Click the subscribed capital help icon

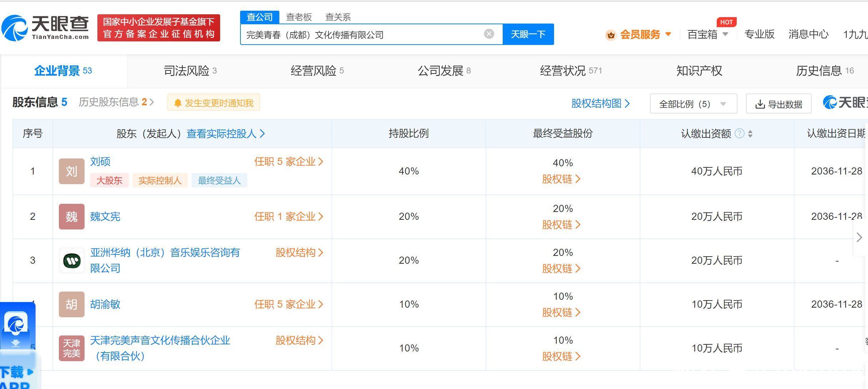click(x=740, y=133)
